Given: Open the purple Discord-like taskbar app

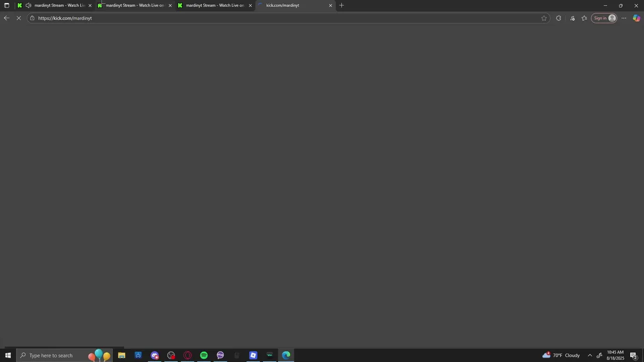Looking at the screenshot, I should [154, 355].
